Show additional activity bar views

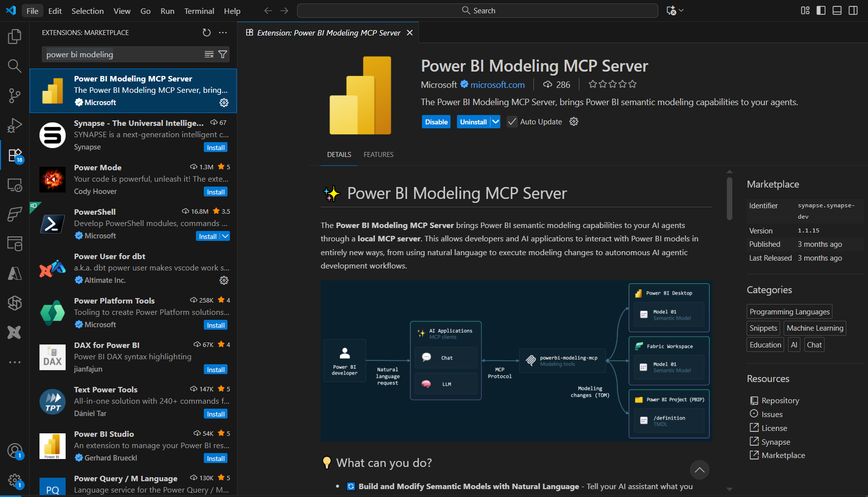15,362
